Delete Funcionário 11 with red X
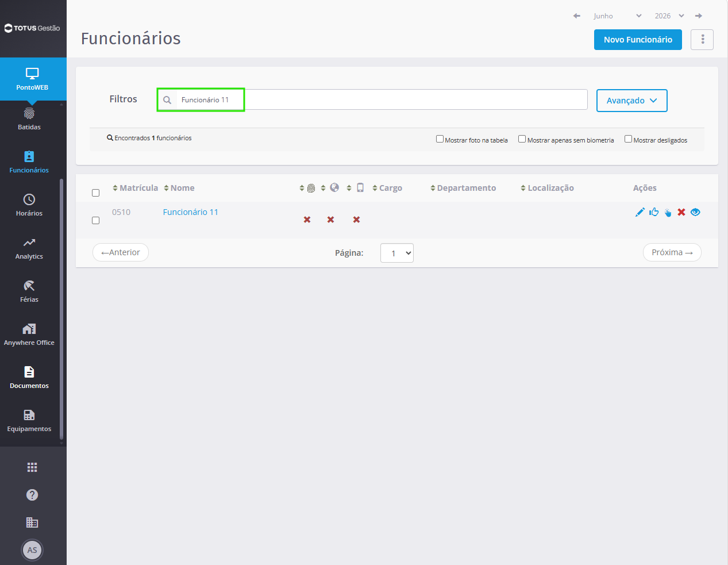This screenshot has width=728, height=565. [681, 212]
